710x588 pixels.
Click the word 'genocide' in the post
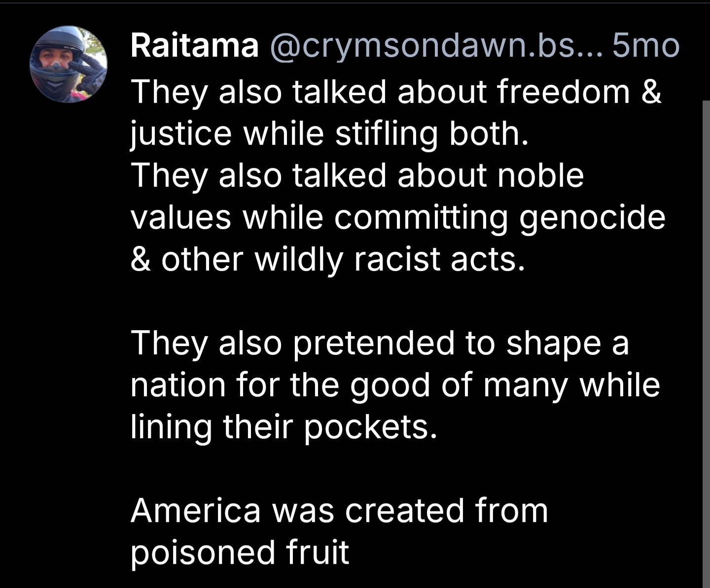(592, 217)
